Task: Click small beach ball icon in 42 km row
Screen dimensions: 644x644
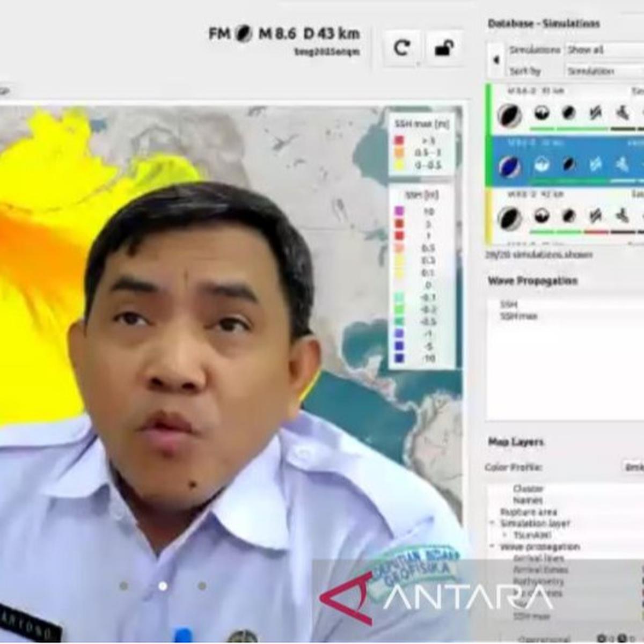Action: tap(569, 216)
